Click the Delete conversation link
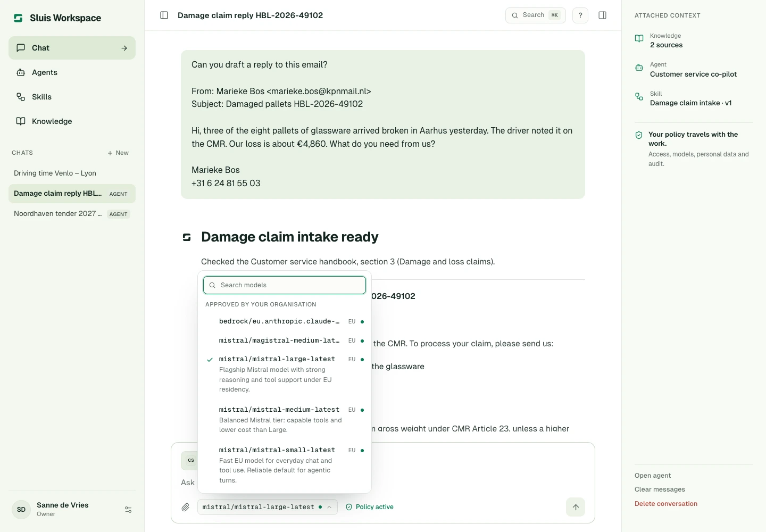Viewport: 766px width, 532px height. click(x=666, y=504)
